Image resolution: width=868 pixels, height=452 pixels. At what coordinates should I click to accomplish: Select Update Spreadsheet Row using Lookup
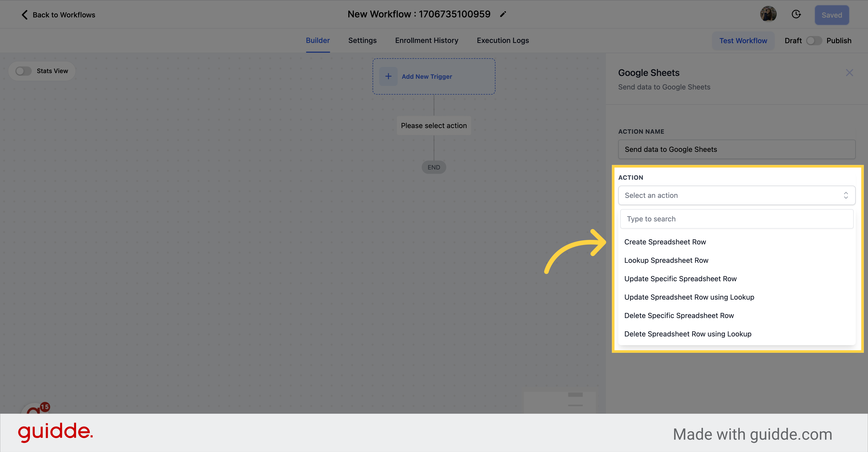pos(736,297)
